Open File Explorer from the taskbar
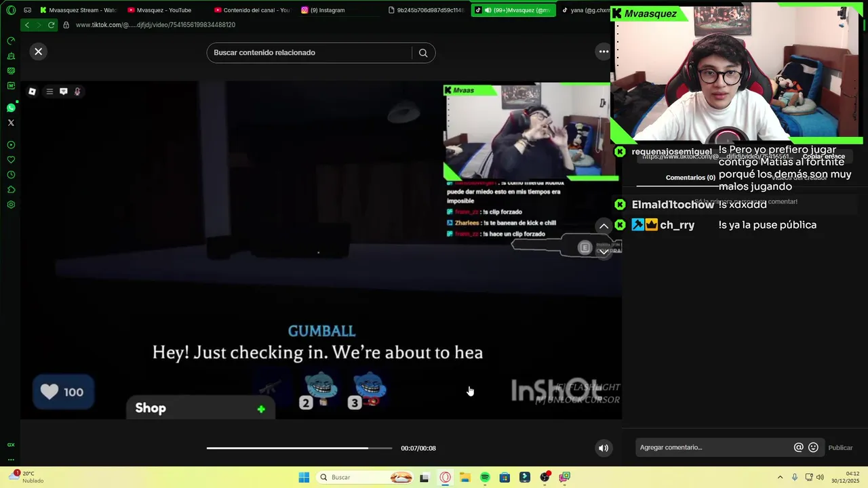The height and width of the screenshot is (488, 868). click(x=465, y=477)
